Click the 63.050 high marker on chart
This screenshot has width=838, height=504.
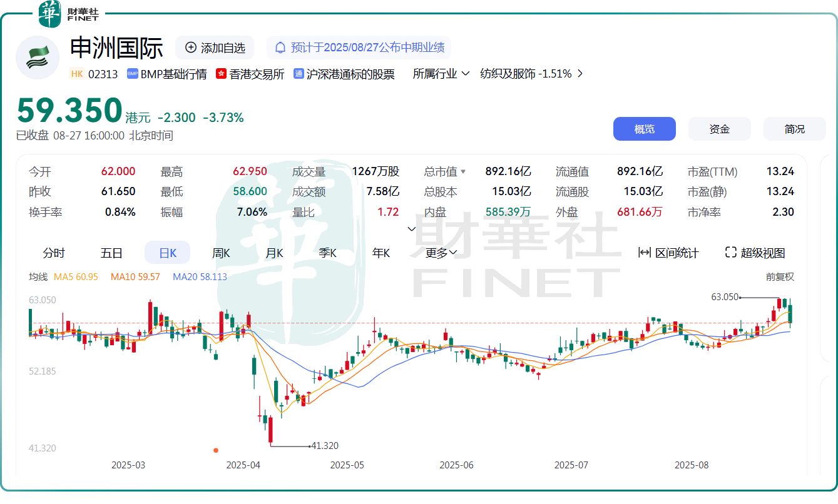coord(725,297)
